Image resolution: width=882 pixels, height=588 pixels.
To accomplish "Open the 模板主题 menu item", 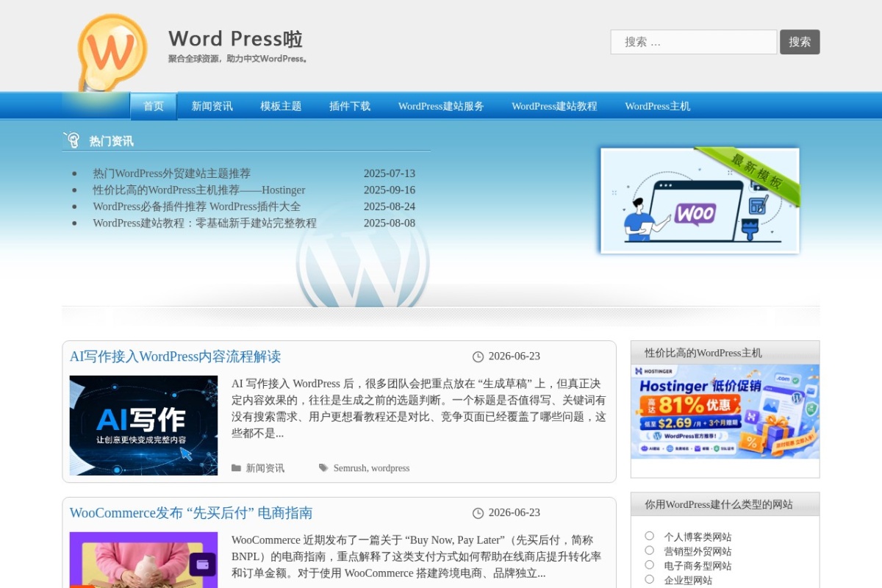I will (x=281, y=106).
